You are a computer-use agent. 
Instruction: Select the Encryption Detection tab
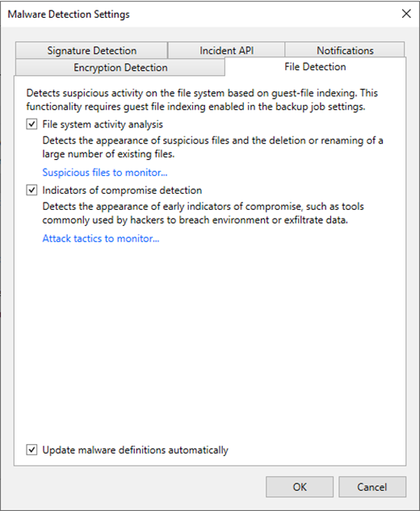coord(120,68)
